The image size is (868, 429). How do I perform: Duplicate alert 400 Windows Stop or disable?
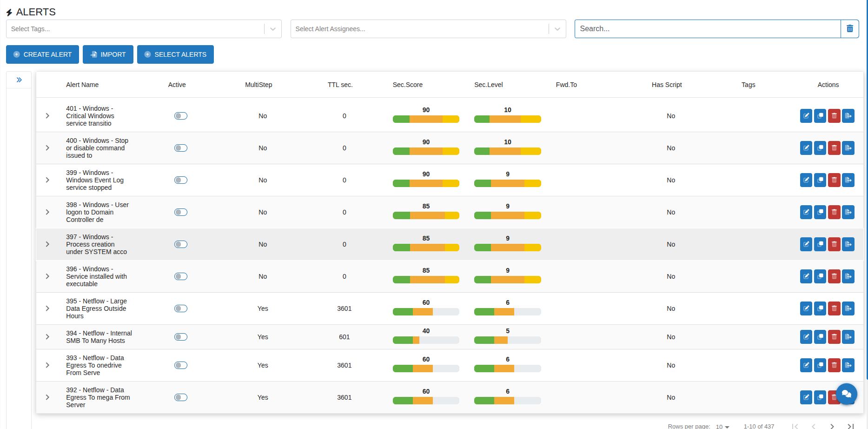pos(820,148)
